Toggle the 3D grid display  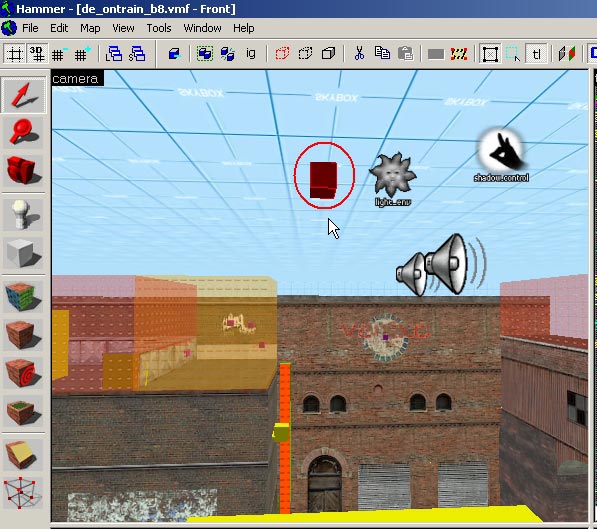point(37,54)
